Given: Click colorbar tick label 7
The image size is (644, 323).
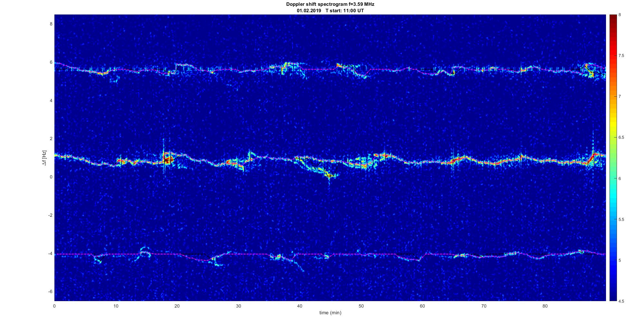Looking at the screenshot, I should 620,97.
